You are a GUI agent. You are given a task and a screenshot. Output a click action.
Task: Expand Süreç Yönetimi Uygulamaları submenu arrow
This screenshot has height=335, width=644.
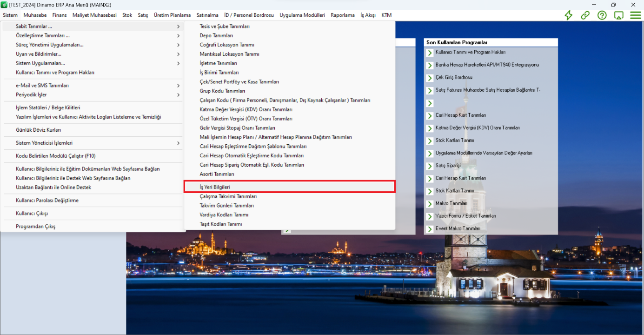(178, 45)
